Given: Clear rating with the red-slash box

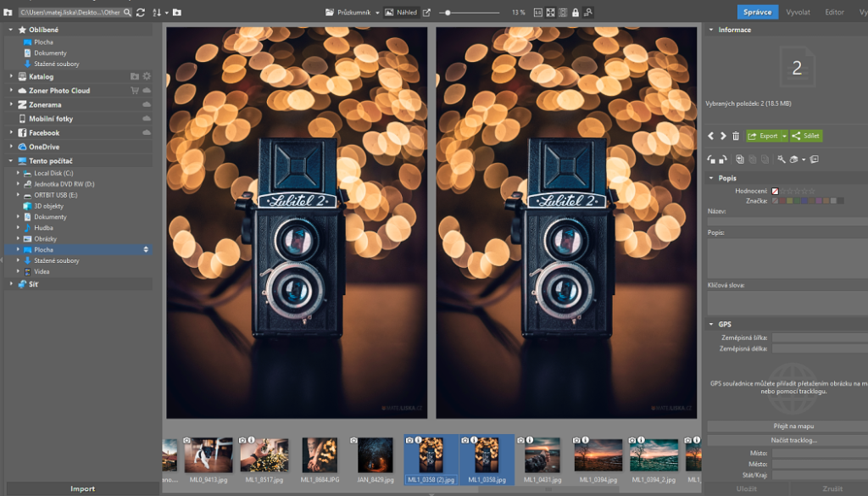Looking at the screenshot, I should point(775,191).
